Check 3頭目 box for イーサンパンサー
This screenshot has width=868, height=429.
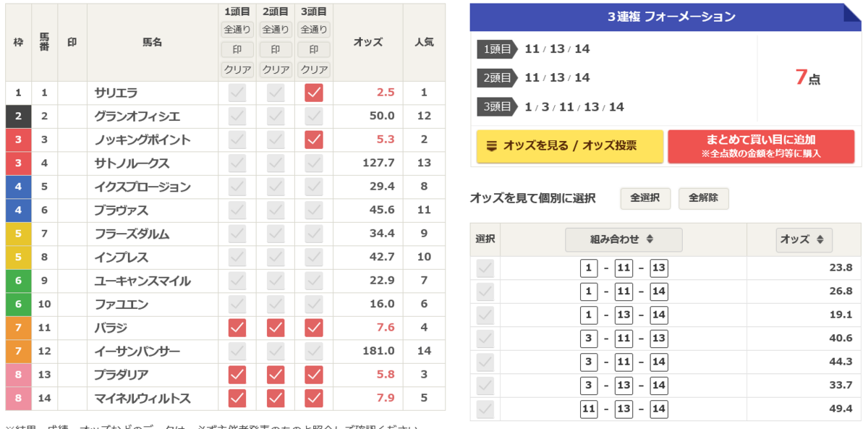(313, 351)
